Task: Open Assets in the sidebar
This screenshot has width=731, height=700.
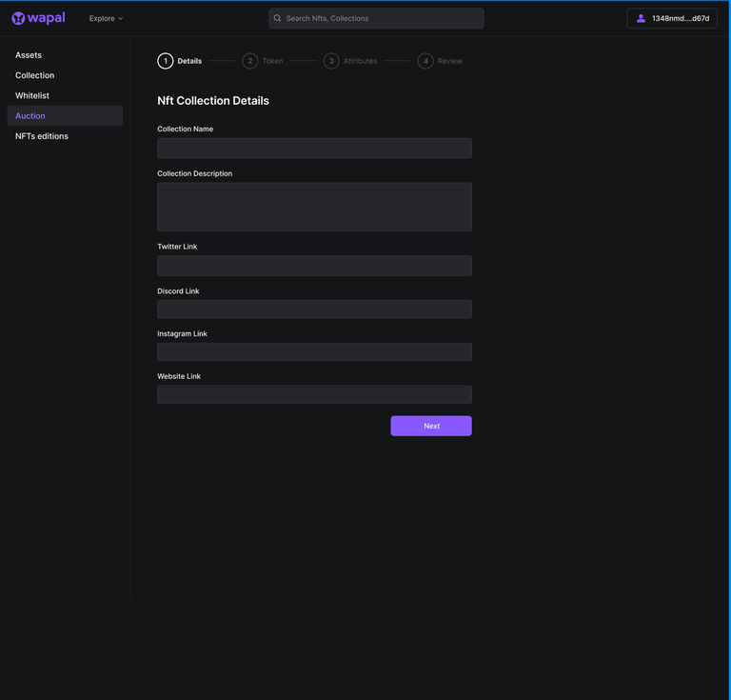Action: [x=29, y=55]
